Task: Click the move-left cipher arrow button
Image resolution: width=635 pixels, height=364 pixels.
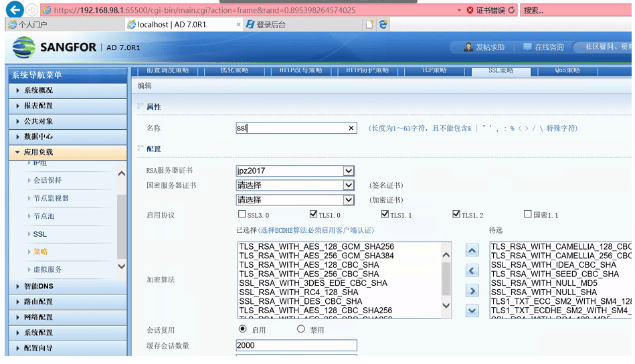Action: click(472, 270)
